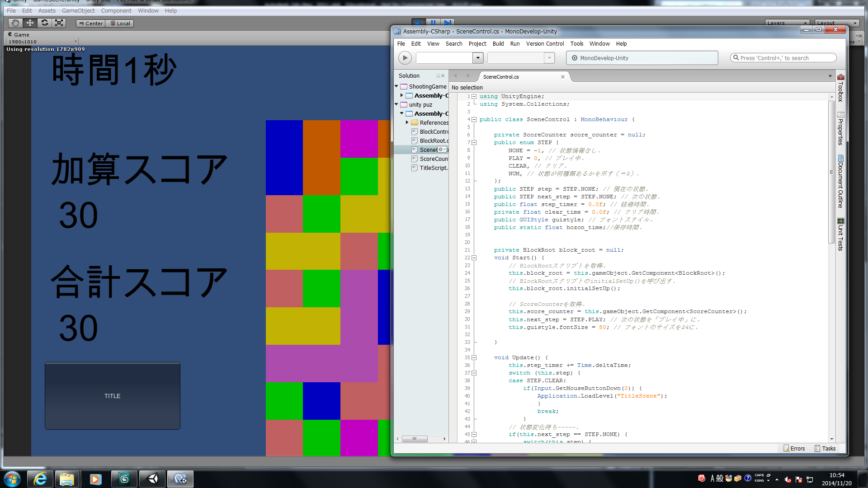Collapse the Start() method fold marker
868x488 pixels.
474,258
